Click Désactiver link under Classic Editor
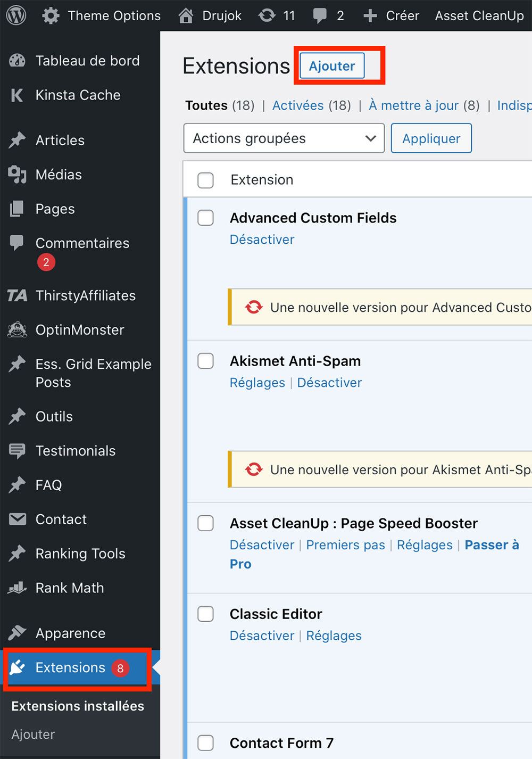Viewport: 532px width, 759px height. (262, 636)
